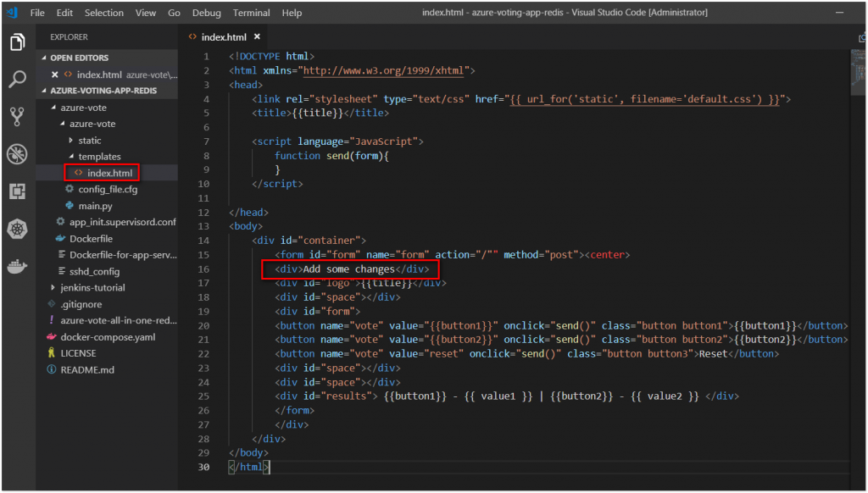Open Source Control view icon
The height and width of the screenshot is (493, 868).
click(x=17, y=116)
